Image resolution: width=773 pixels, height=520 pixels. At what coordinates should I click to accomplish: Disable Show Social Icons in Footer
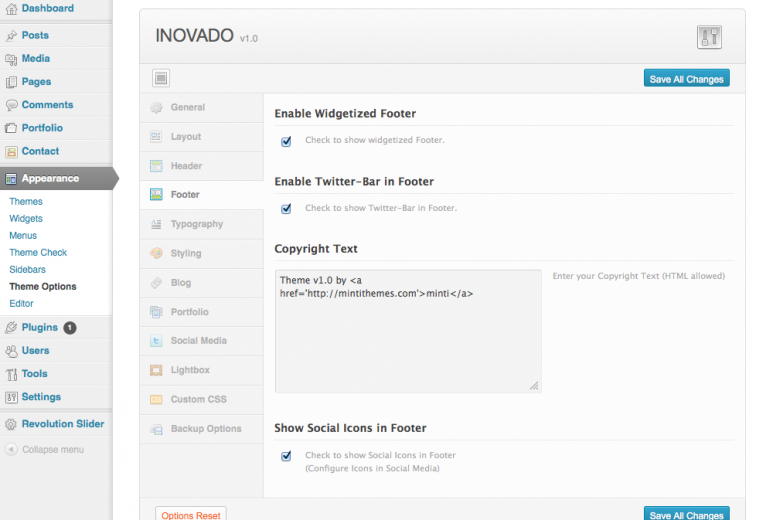(286, 456)
